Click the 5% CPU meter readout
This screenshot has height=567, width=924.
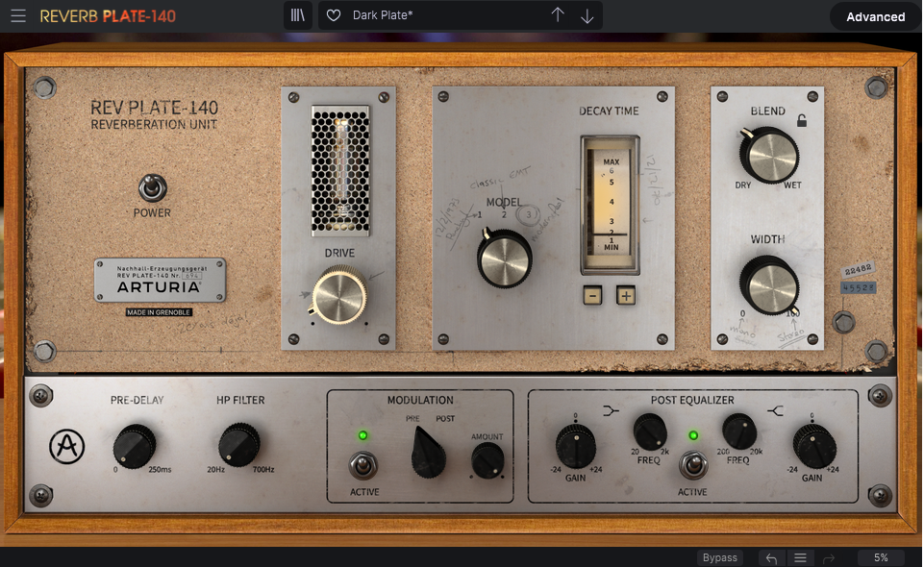(881, 557)
